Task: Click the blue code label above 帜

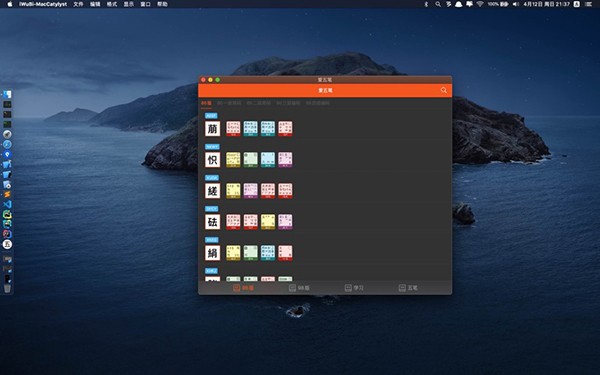Action: (212, 147)
